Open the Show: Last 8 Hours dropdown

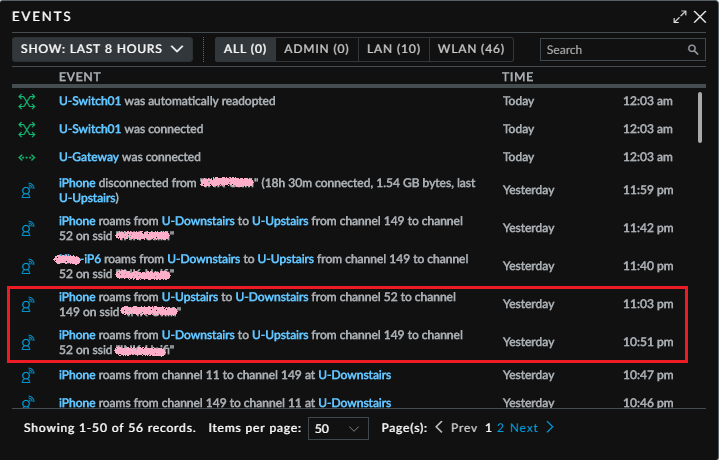point(102,49)
